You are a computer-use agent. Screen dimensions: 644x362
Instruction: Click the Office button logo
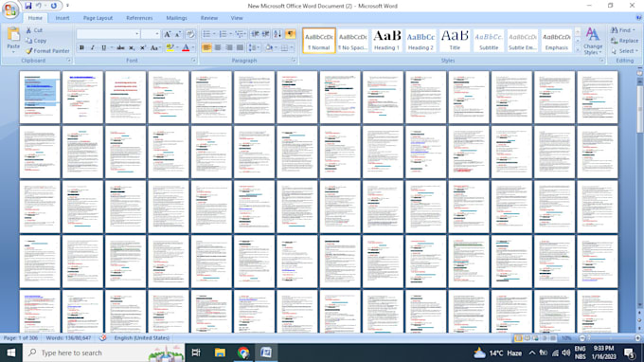click(x=10, y=9)
